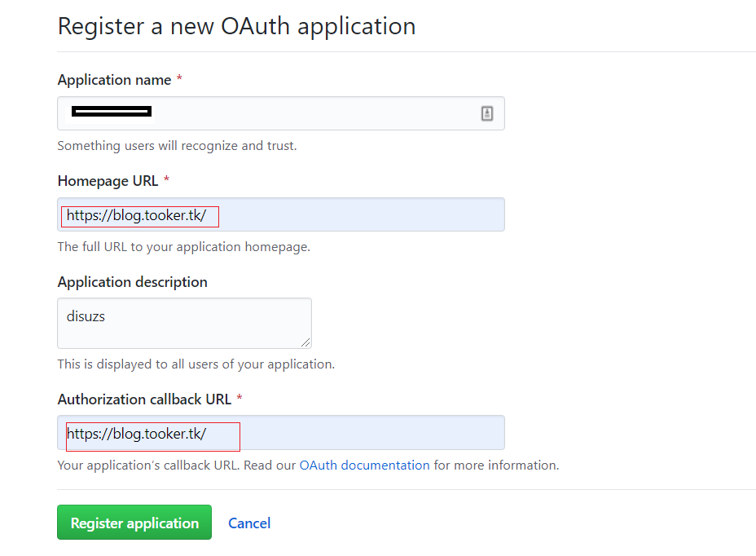Click the red asterisk beside Homepage URL
Screen dimensions: 756x556
coord(167,180)
